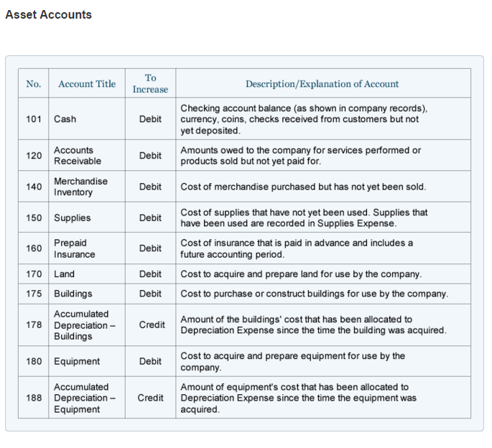The image size is (492, 448).
Task: Click the No. column header
Action: point(34,84)
